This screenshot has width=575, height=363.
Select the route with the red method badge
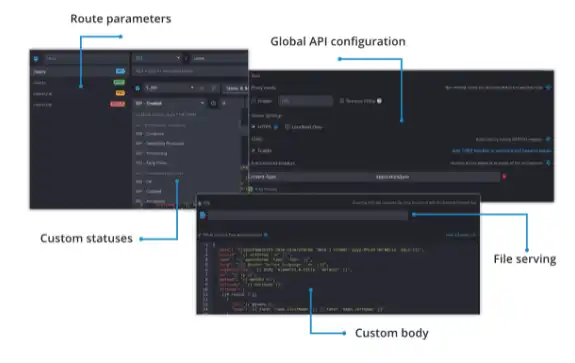point(79,104)
